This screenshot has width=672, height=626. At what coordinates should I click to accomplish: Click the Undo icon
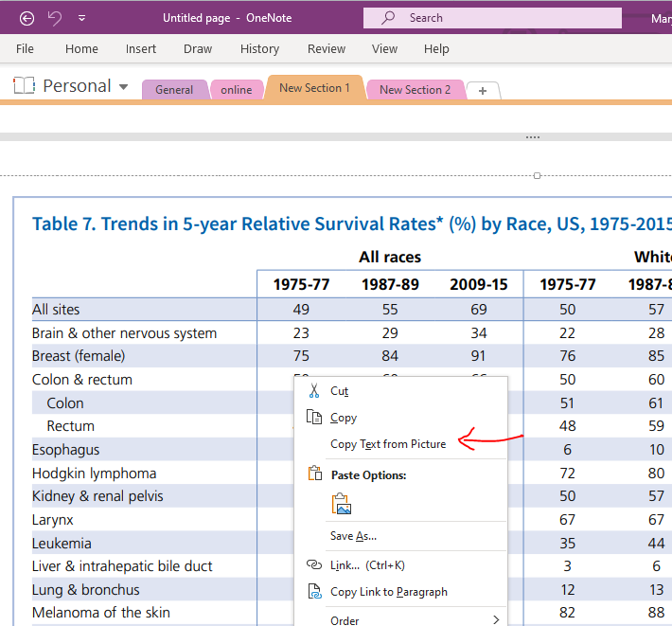pyautogui.click(x=55, y=18)
